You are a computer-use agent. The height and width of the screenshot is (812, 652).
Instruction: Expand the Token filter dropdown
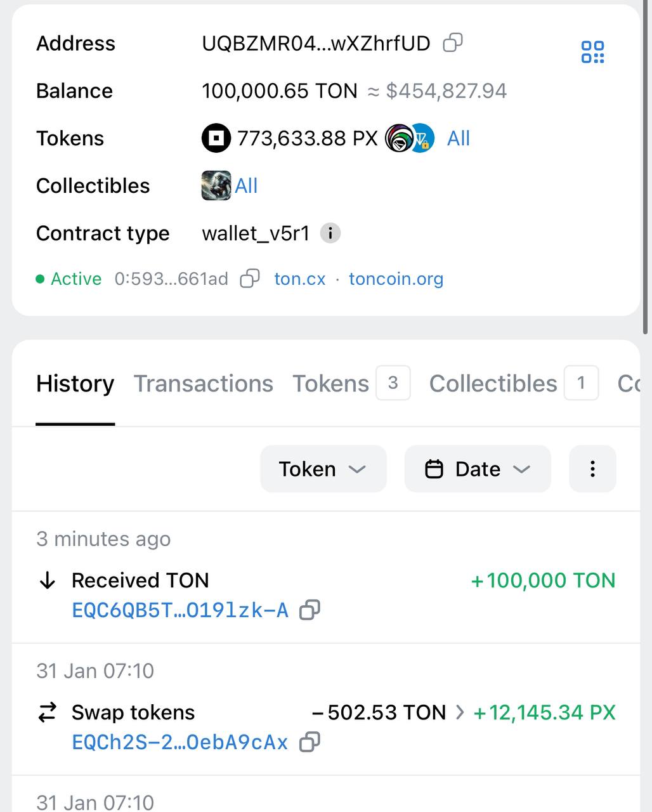click(x=323, y=469)
